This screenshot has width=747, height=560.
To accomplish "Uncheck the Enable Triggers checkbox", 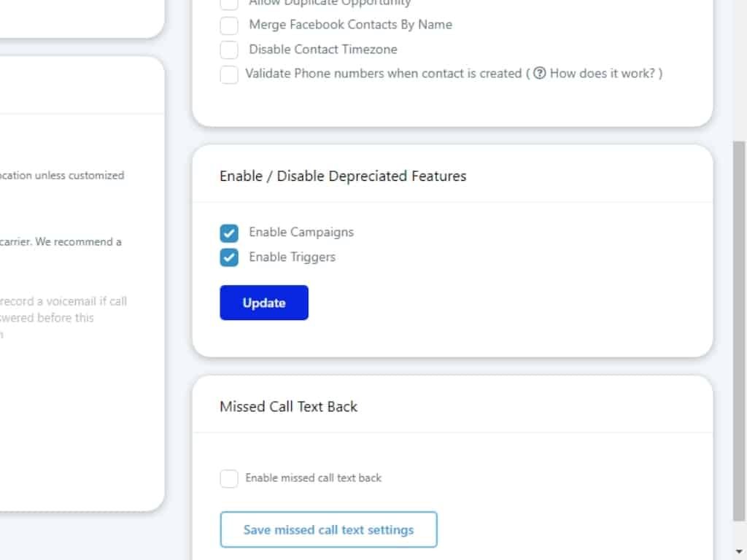I will pos(229,257).
